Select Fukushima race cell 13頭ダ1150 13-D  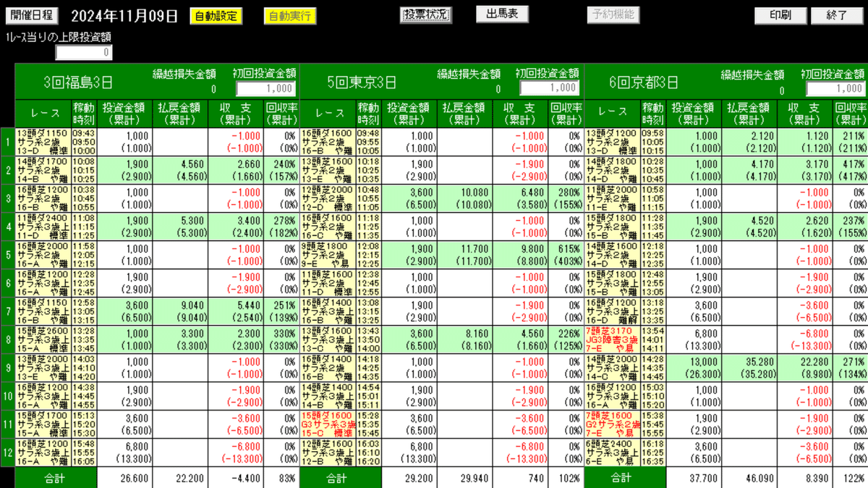pyautogui.click(x=43, y=142)
